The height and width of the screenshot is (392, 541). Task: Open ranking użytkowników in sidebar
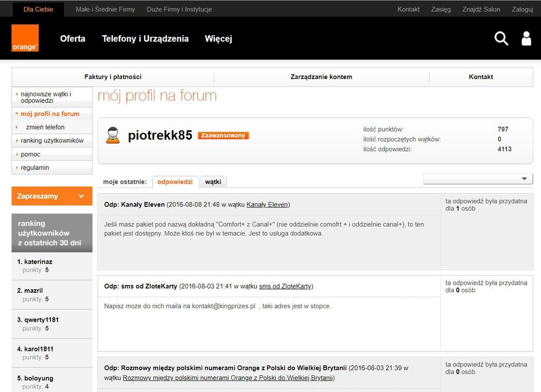[x=52, y=141]
